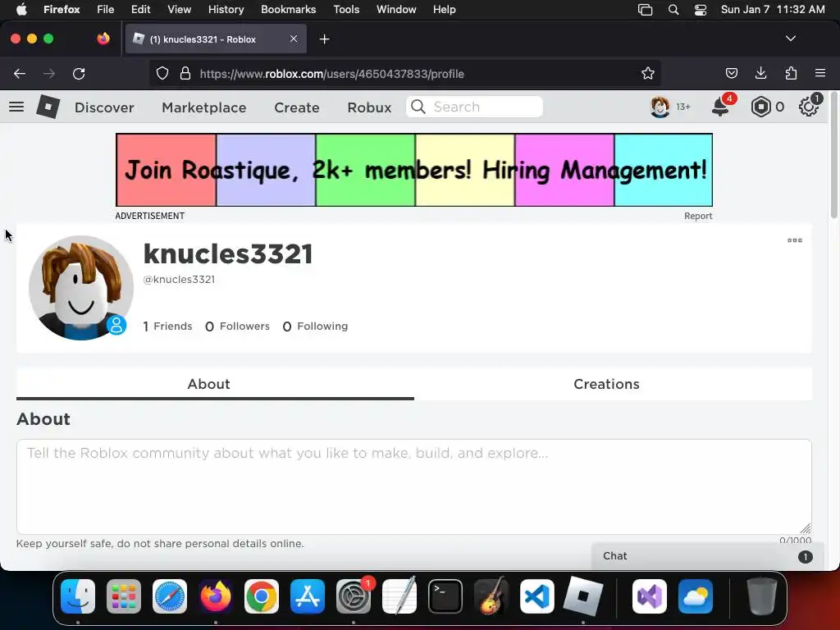Open the Create link
The height and width of the screenshot is (630, 840).
click(297, 107)
